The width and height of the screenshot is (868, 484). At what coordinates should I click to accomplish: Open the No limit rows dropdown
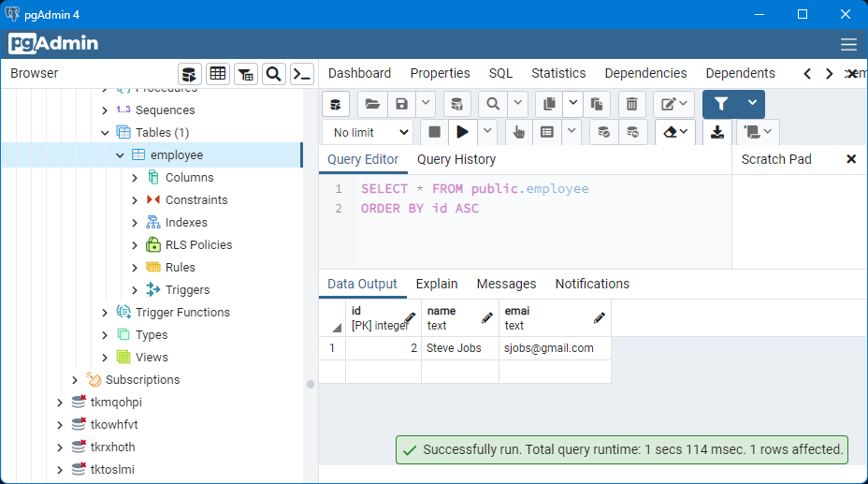[x=369, y=132]
